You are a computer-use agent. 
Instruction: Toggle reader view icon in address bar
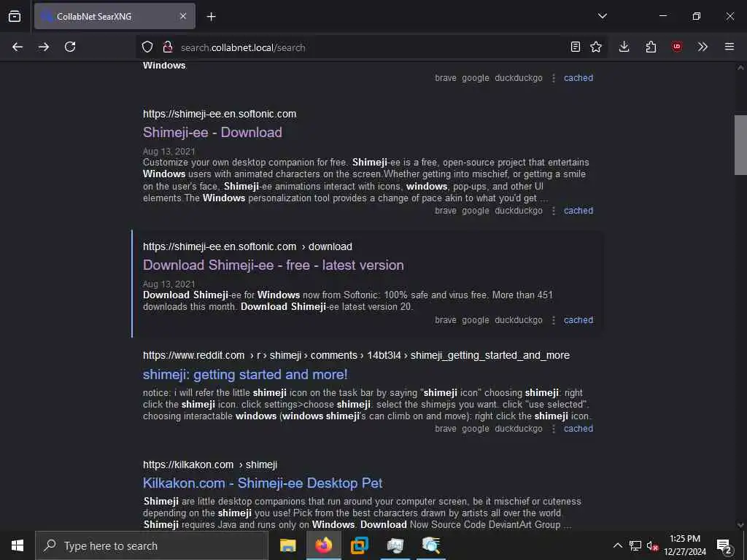coord(576,47)
